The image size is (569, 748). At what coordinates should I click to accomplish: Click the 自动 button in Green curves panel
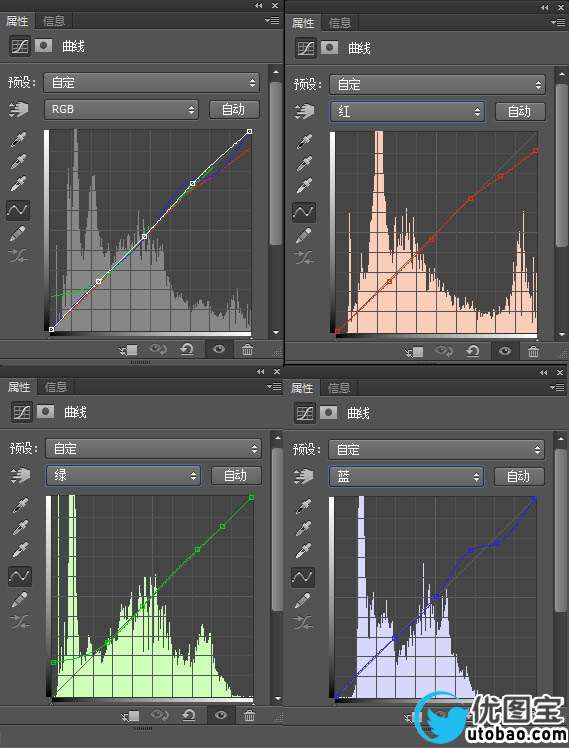click(x=236, y=475)
